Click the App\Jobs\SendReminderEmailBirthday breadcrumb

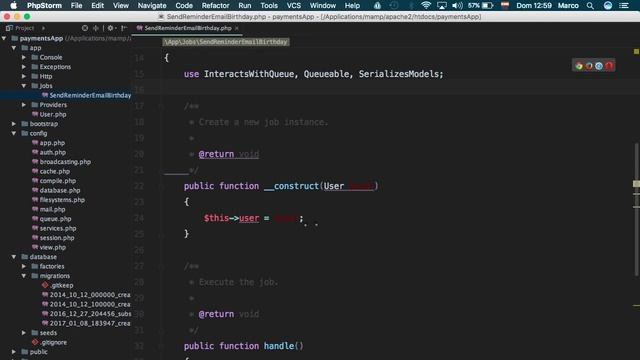[x=226, y=42]
